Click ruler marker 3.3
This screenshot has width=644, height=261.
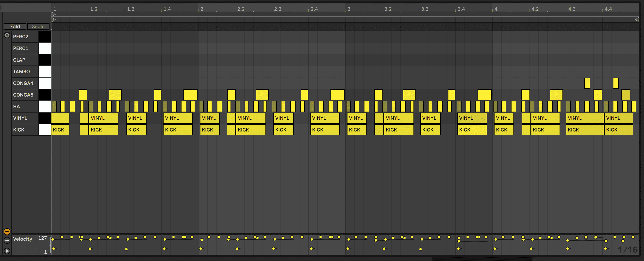click(424, 9)
